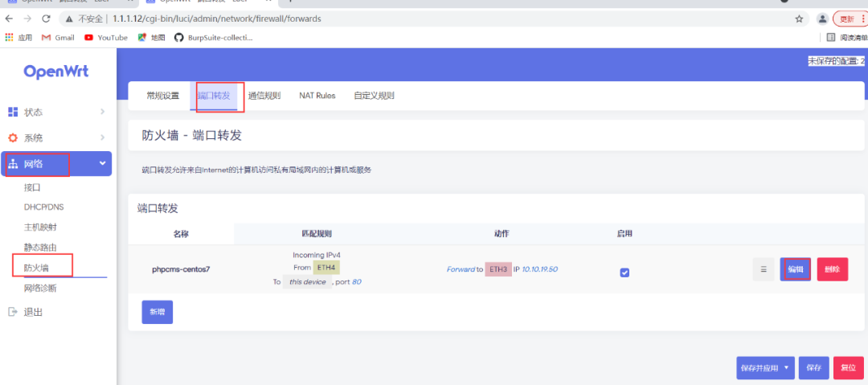Click the Reset button
Image resolution: width=868 pixels, height=385 pixels.
tap(848, 368)
